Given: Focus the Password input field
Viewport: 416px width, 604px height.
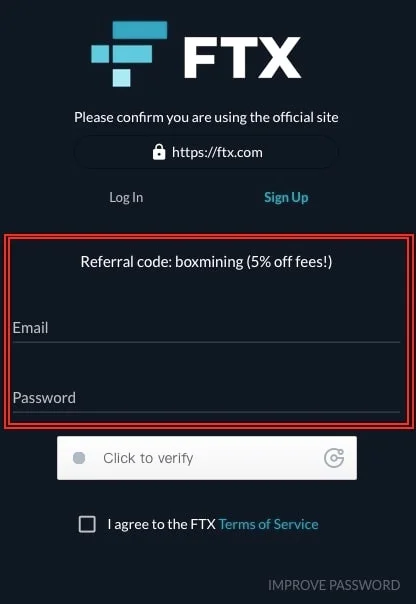Looking at the screenshot, I should pos(206,398).
